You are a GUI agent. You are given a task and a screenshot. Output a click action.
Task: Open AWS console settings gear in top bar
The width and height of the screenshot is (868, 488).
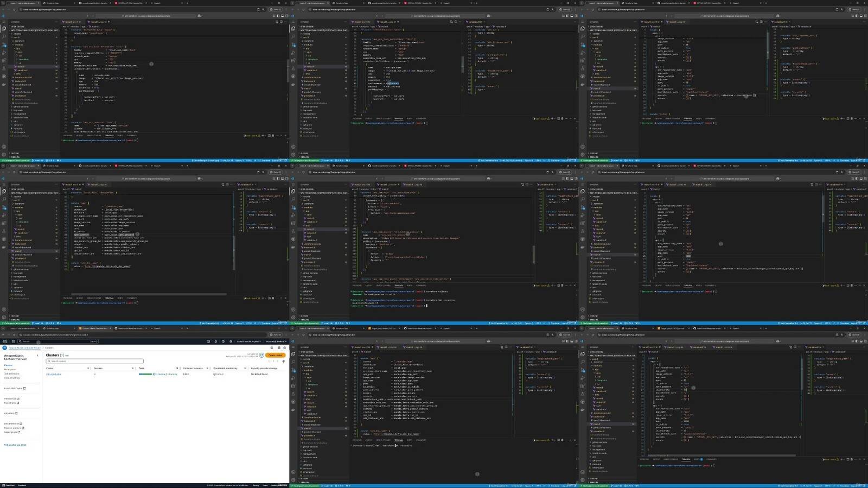click(229, 341)
